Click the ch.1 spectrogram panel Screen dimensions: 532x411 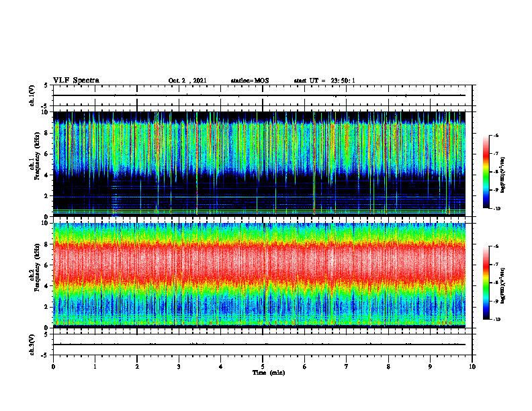point(259,164)
